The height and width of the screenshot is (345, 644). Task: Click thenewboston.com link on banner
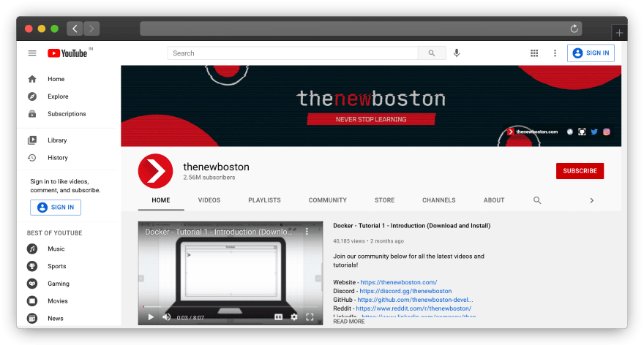[533, 132]
